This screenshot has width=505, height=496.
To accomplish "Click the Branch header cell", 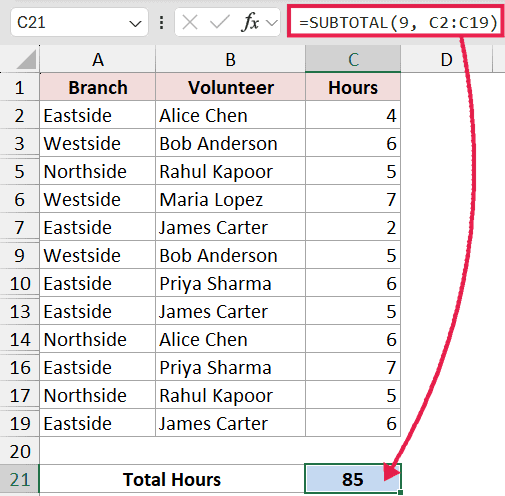I will [98, 88].
